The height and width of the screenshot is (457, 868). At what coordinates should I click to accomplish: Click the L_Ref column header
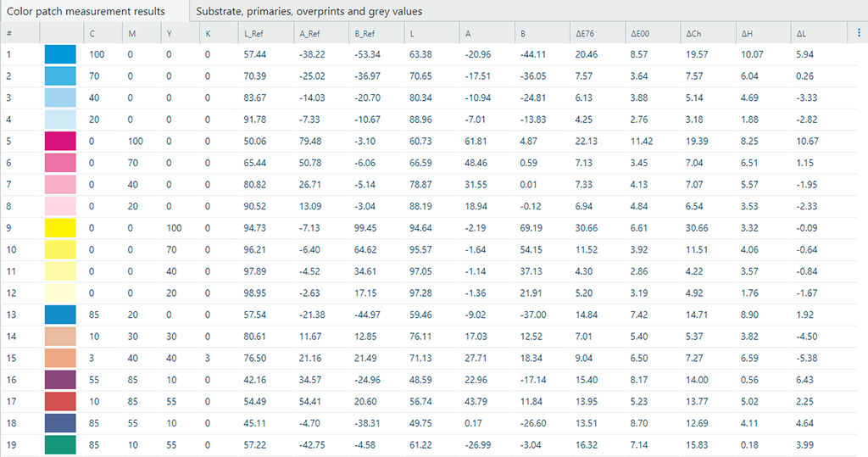[x=256, y=33]
